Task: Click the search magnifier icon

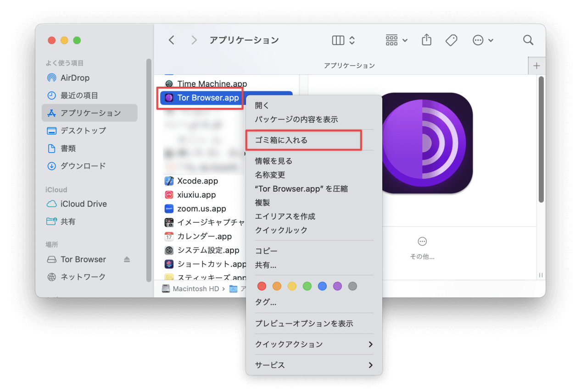Action: tap(528, 40)
